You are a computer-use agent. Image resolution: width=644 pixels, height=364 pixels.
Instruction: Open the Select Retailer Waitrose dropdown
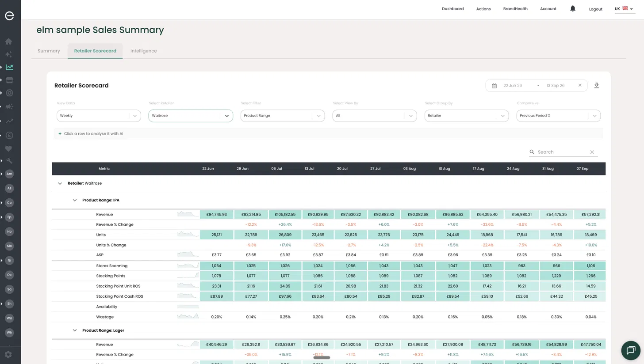pos(191,116)
